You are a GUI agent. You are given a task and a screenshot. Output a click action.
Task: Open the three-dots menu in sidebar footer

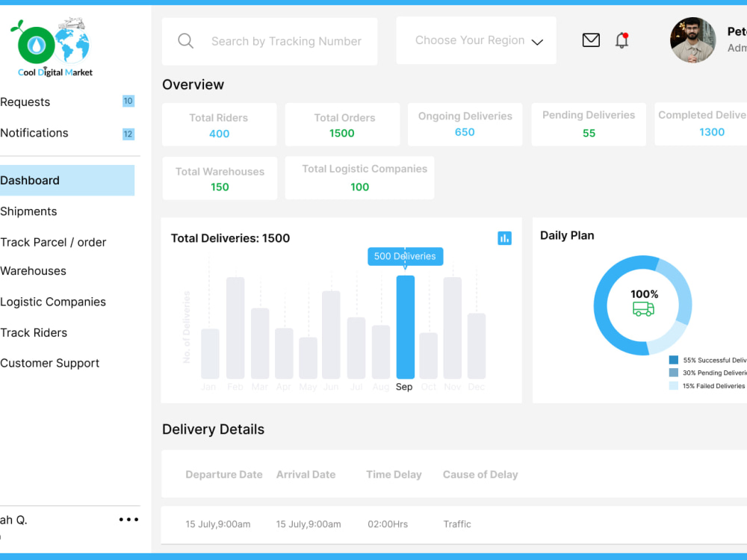point(128,519)
